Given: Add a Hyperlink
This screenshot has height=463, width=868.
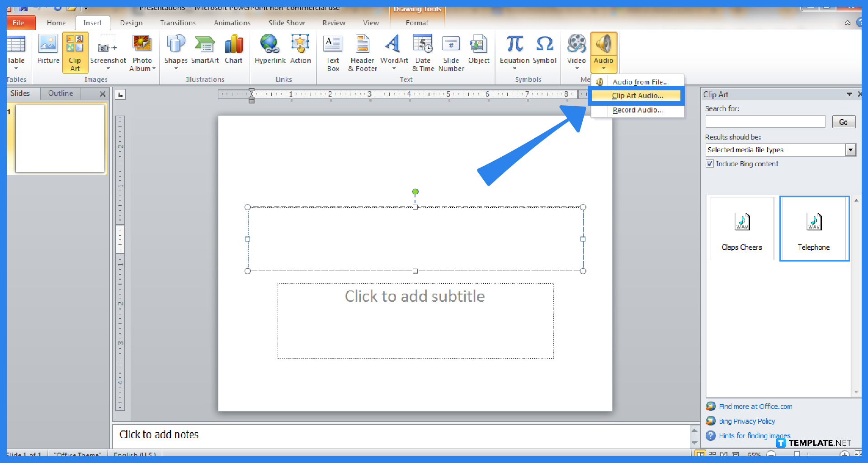Looking at the screenshot, I should coord(269,51).
